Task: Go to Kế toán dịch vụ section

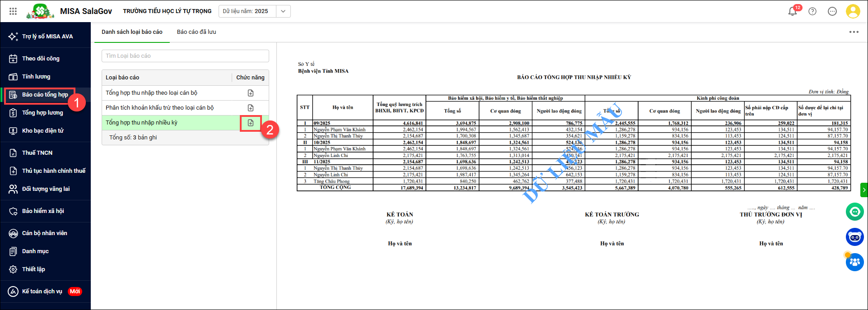Action: pyautogui.click(x=42, y=291)
